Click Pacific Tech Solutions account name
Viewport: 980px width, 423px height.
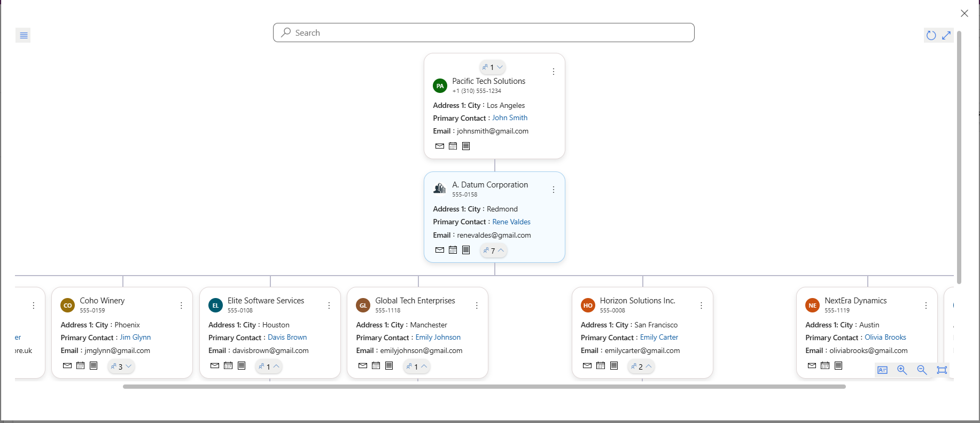(489, 81)
